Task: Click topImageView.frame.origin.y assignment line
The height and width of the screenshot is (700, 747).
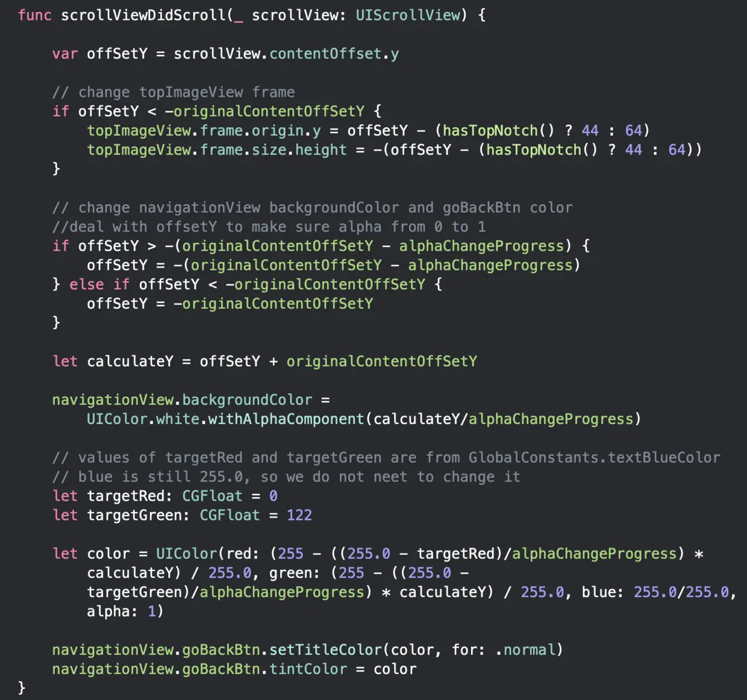Action: (368, 131)
